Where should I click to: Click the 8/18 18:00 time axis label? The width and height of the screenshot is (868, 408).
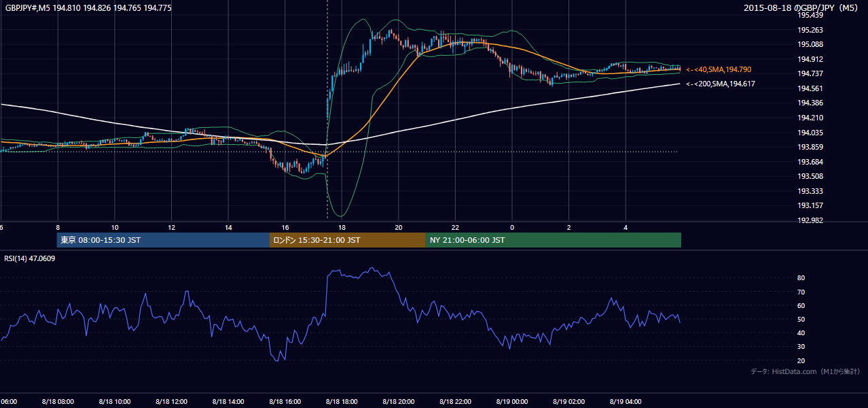[x=341, y=401]
